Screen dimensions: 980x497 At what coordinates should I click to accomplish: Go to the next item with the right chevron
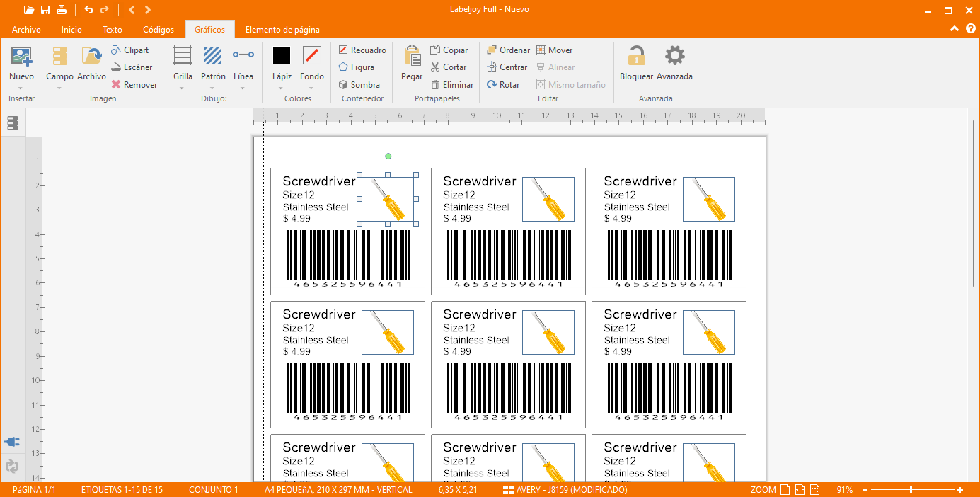tap(147, 10)
